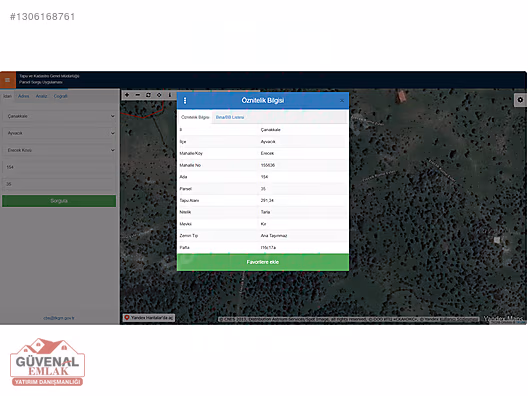
Task: Click the Parsel input field with 35
Action: (x=59, y=184)
